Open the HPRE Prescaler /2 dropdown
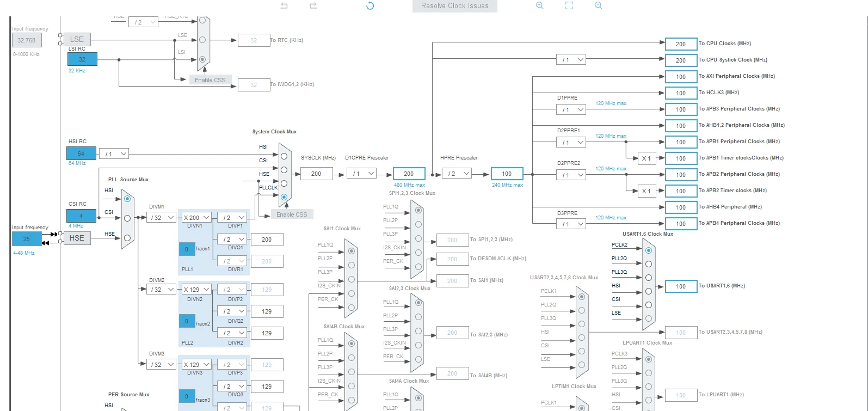This screenshot has width=868, height=411. [457, 174]
